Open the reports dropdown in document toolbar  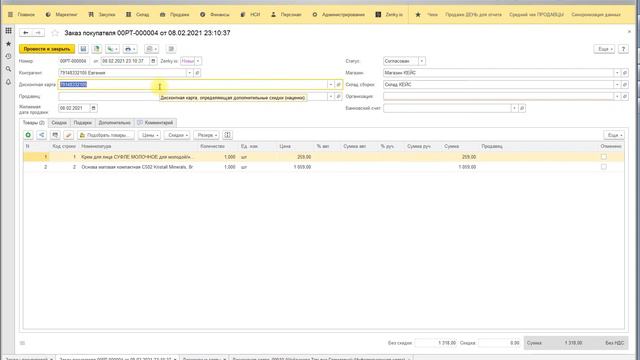tap(151, 49)
